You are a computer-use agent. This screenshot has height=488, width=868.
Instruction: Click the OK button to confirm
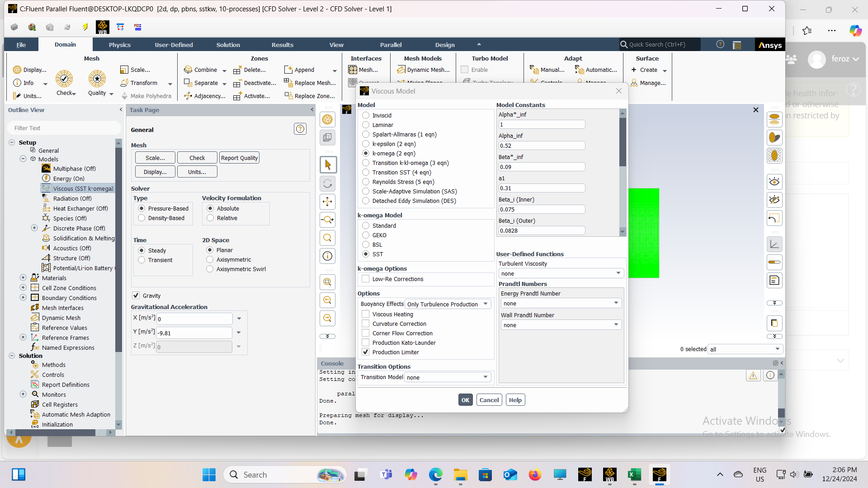point(465,399)
